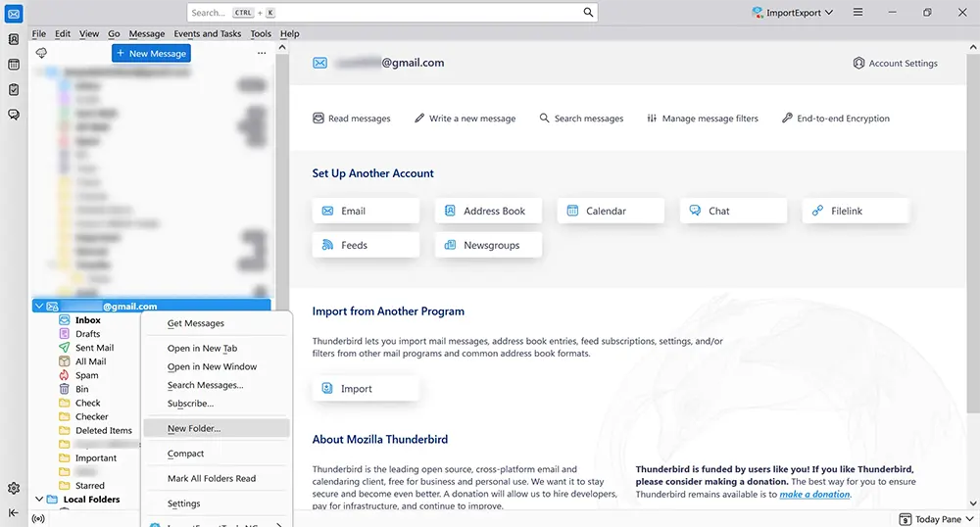
Task: Open the Help menu
Action: click(x=289, y=33)
